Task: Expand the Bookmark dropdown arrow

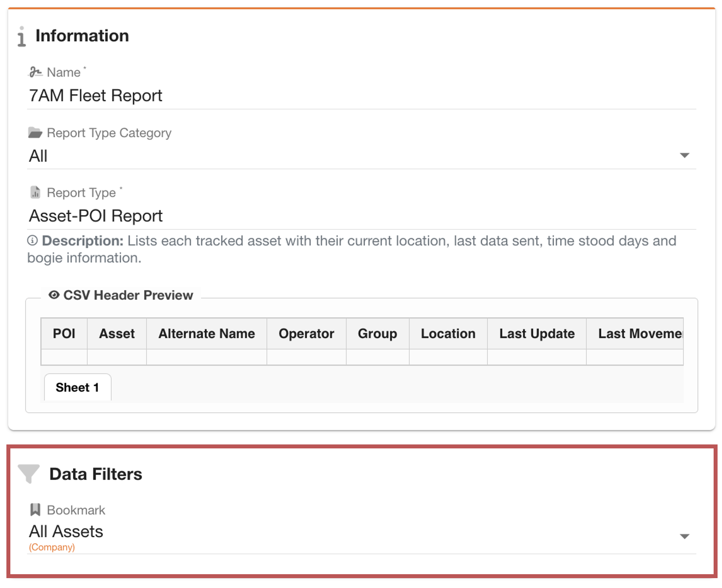Action: 684,536
